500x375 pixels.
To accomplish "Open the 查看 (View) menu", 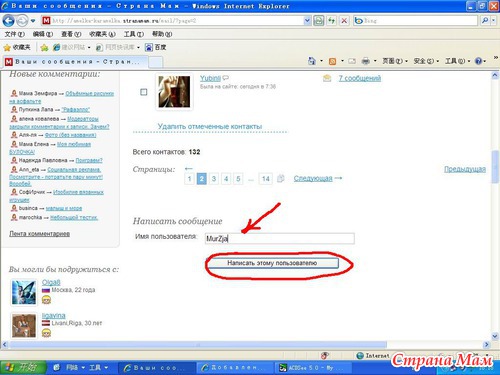I will [x=71, y=34].
